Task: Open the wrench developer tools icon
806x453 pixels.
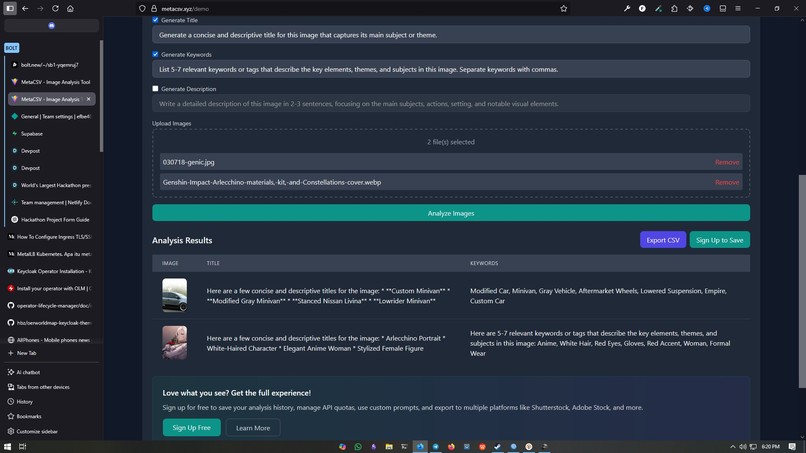Action: pos(627,9)
